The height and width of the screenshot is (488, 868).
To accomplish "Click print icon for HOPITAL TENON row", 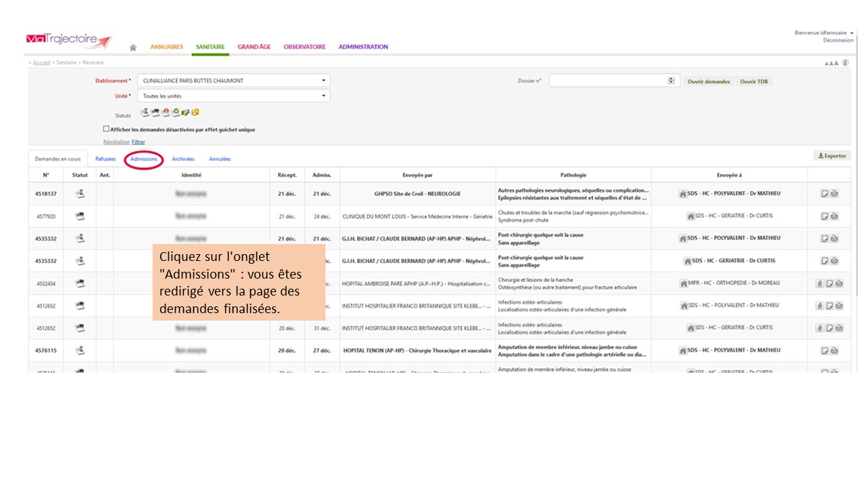I will (x=834, y=350).
